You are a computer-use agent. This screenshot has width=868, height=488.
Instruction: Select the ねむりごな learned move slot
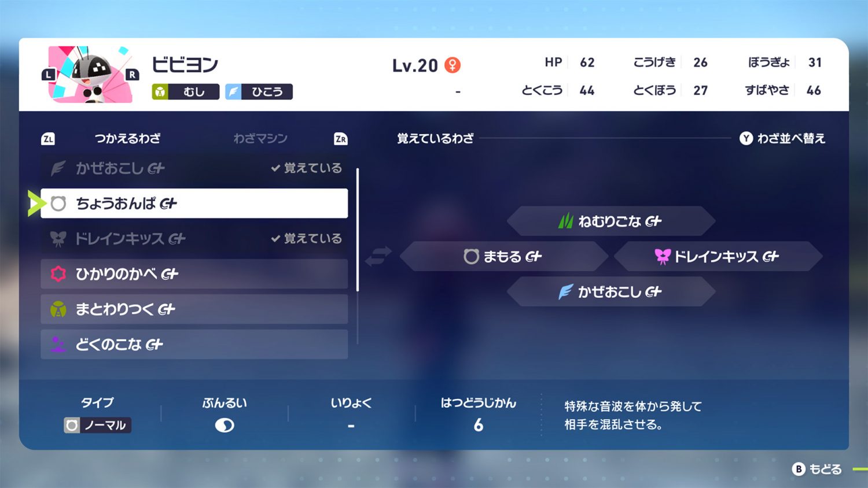(x=610, y=221)
